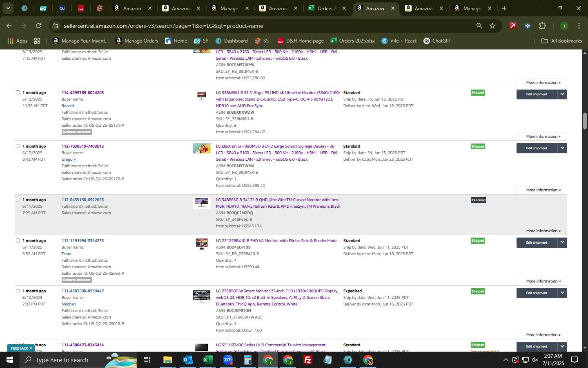This screenshot has height=368, width=588.
Task: Open Zoom from taskbar
Action: tap(228, 360)
